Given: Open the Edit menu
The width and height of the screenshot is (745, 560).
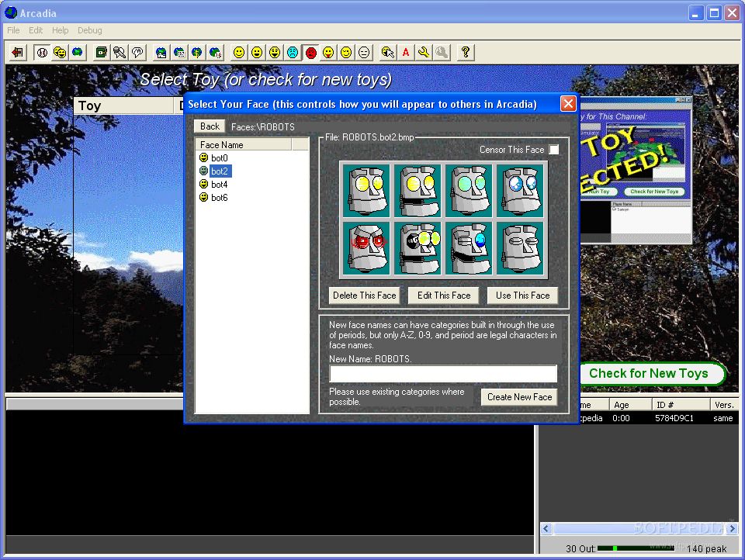Looking at the screenshot, I should [36, 30].
